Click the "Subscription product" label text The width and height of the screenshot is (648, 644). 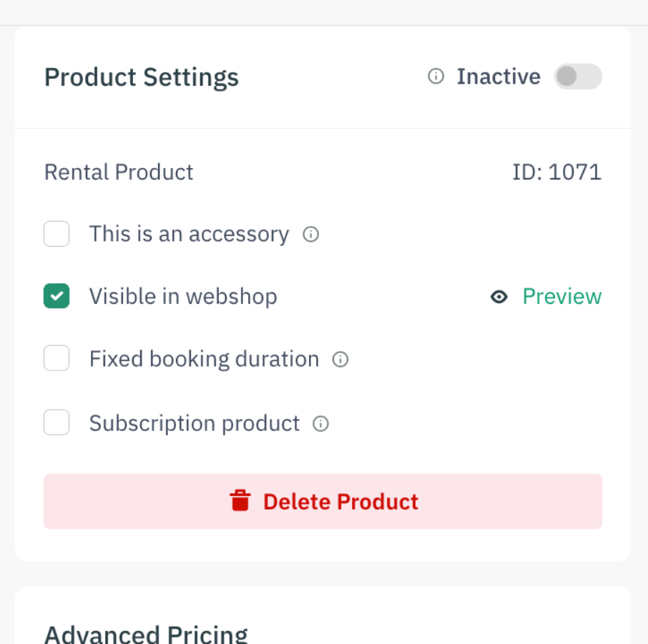tap(194, 423)
